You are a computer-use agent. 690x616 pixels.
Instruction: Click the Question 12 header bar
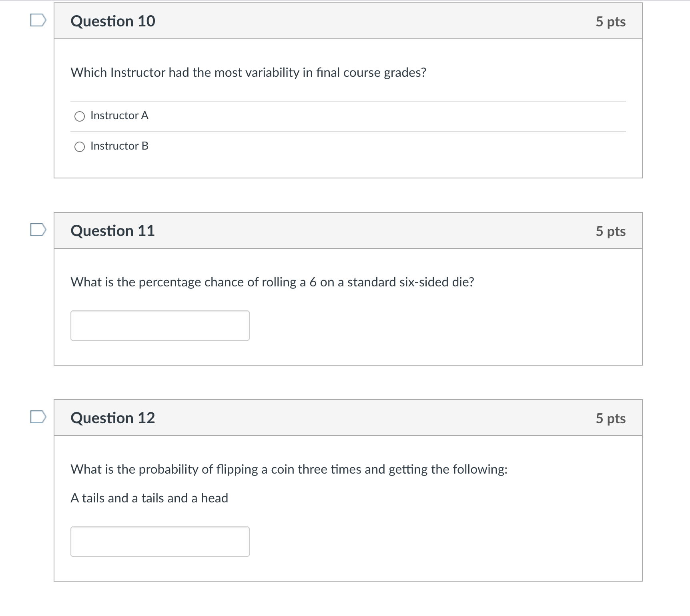347,418
